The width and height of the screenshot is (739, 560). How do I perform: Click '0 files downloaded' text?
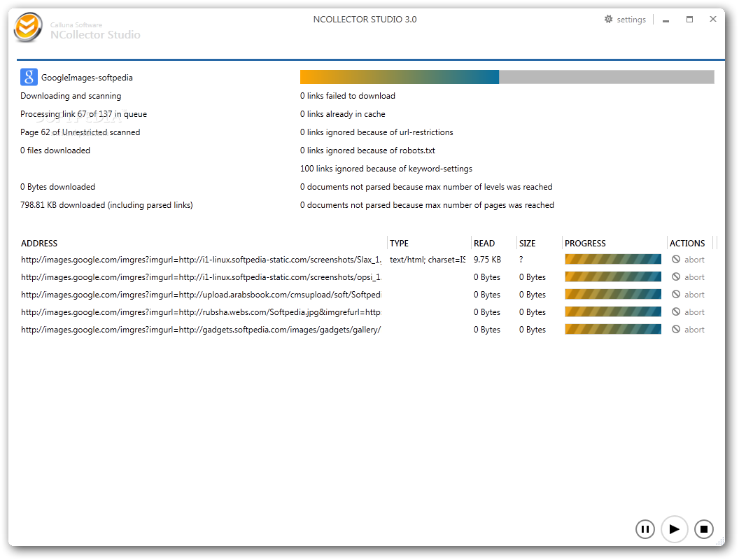[x=55, y=150]
